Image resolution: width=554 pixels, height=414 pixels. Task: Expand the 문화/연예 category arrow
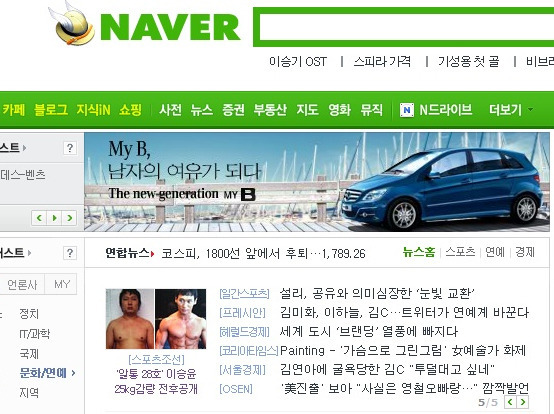[x=73, y=373]
